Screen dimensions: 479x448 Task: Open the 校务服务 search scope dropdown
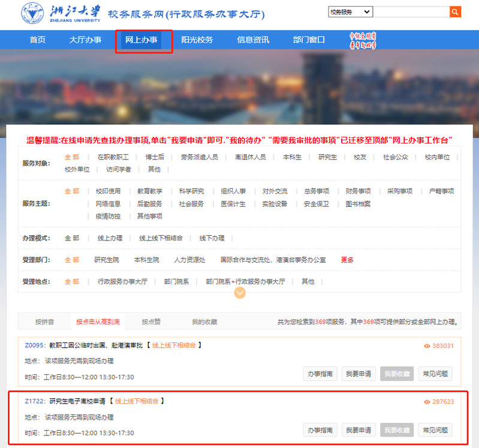pos(350,12)
